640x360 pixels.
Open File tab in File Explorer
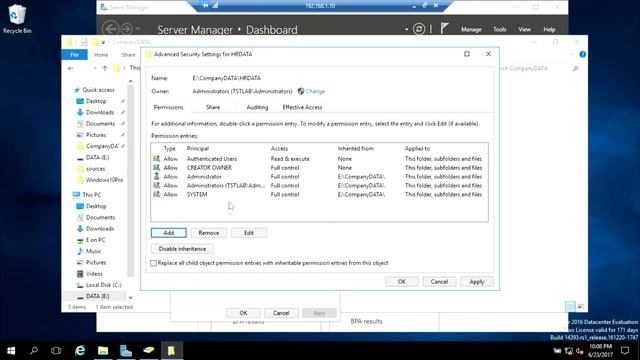74,54
